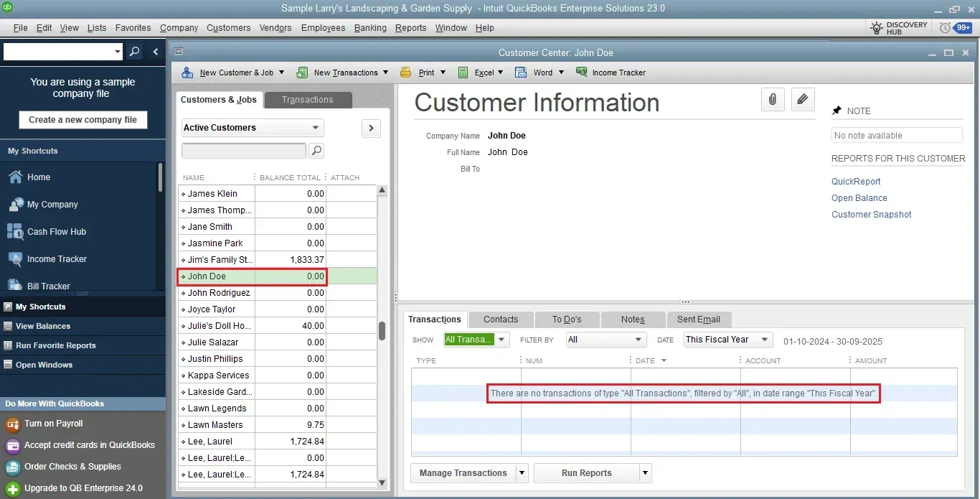Image resolution: width=980 pixels, height=499 pixels.
Task: Open the Run Reports dropdown arrow
Action: click(646, 473)
